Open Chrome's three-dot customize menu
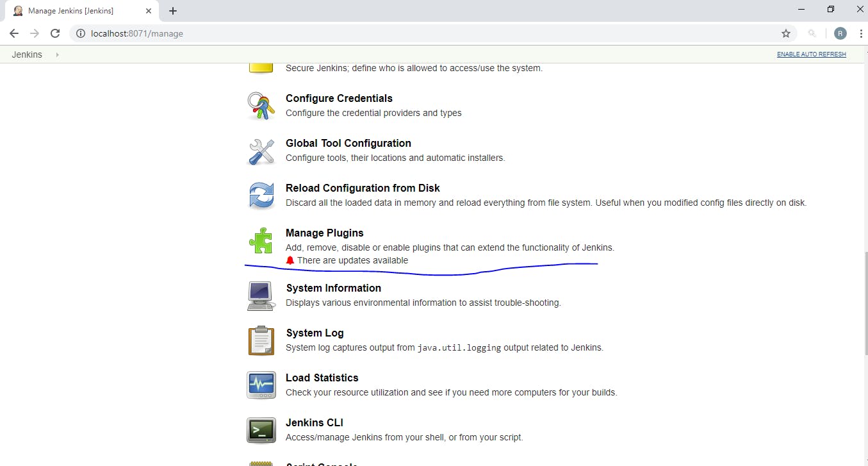 861,33
